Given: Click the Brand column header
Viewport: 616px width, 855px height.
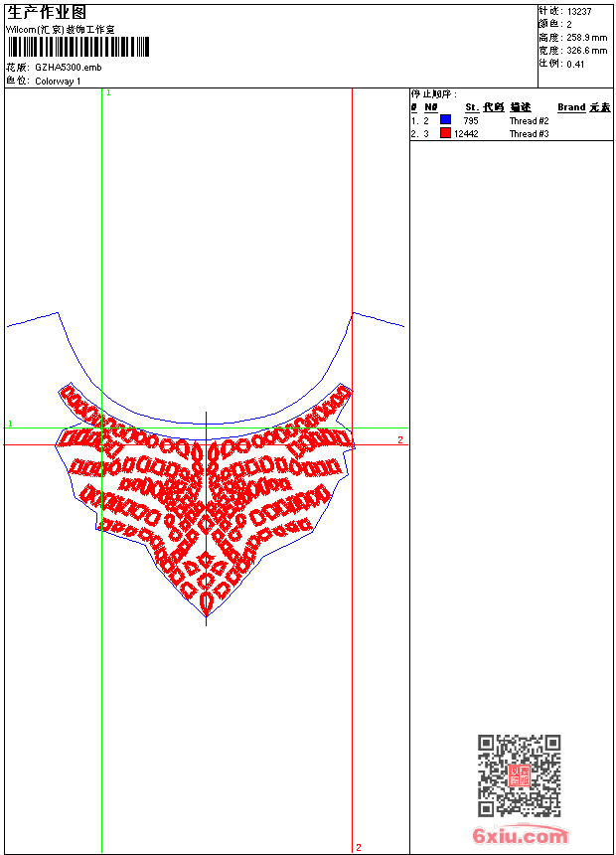Looking at the screenshot, I should pyautogui.click(x=571, y=107).
